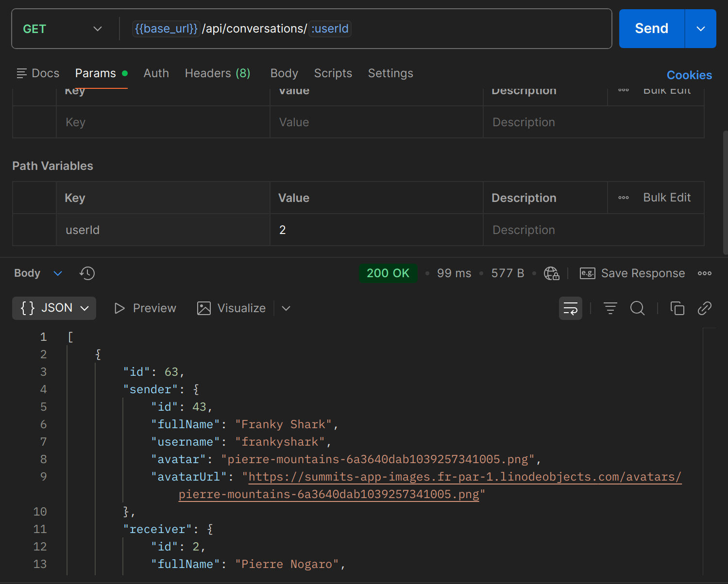Click the "Franky Shark" fullName value
Image resolution: width=728 pixels, height=584 pixels.
tap(283, 424)
